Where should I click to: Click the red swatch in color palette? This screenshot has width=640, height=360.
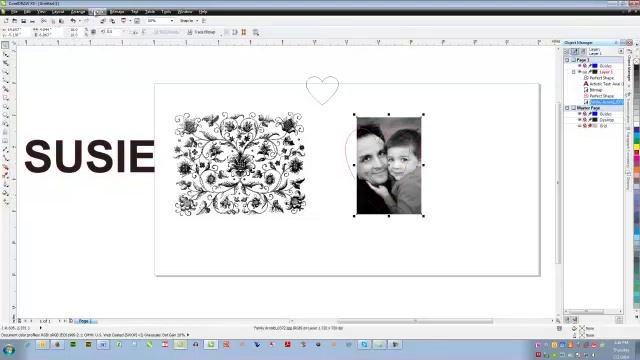point(636,153)
